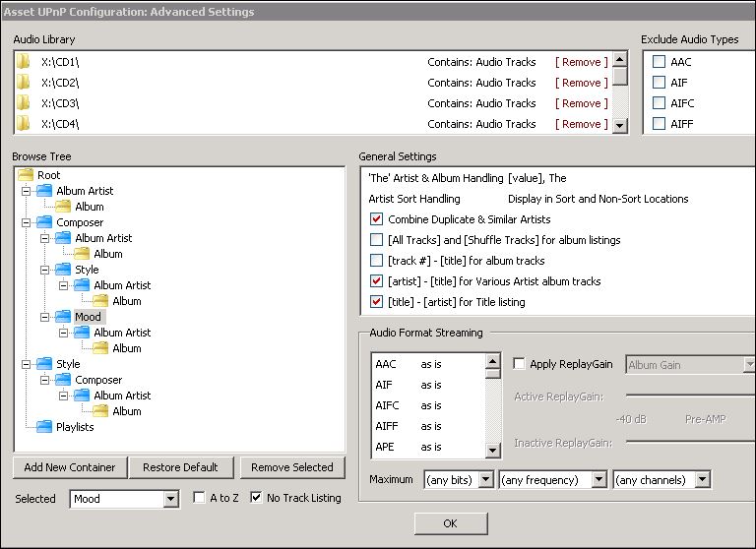756x549 pixels.
Task: Enable the Apply ReplayGain checkbox
Action: [519, 364]
